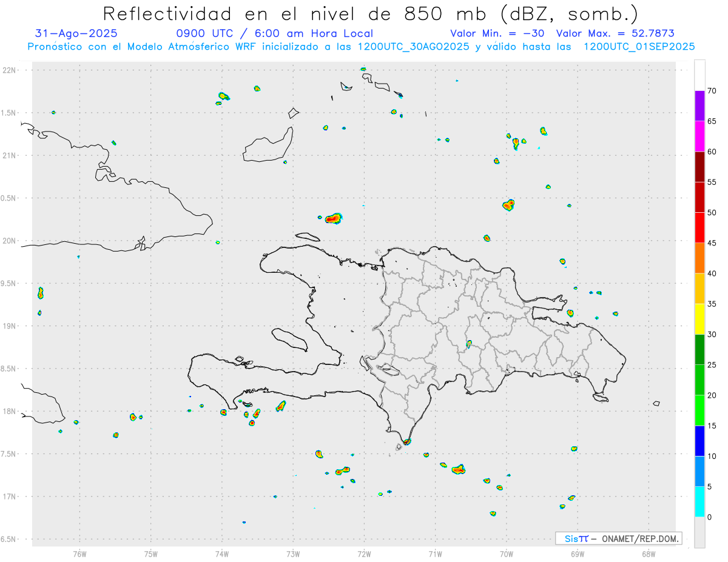Click '1200UTC_30AGO2025' initialization time text

click(x=414, y=47)
